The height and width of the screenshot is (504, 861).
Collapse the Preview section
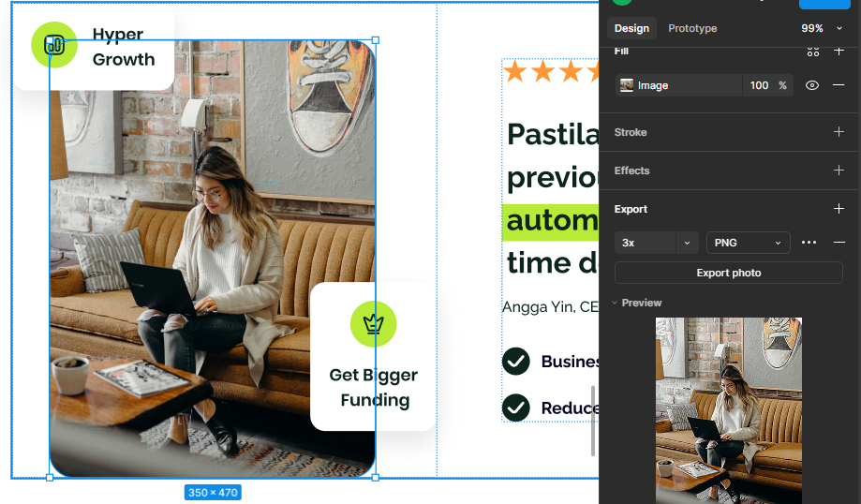pos(615,304)
